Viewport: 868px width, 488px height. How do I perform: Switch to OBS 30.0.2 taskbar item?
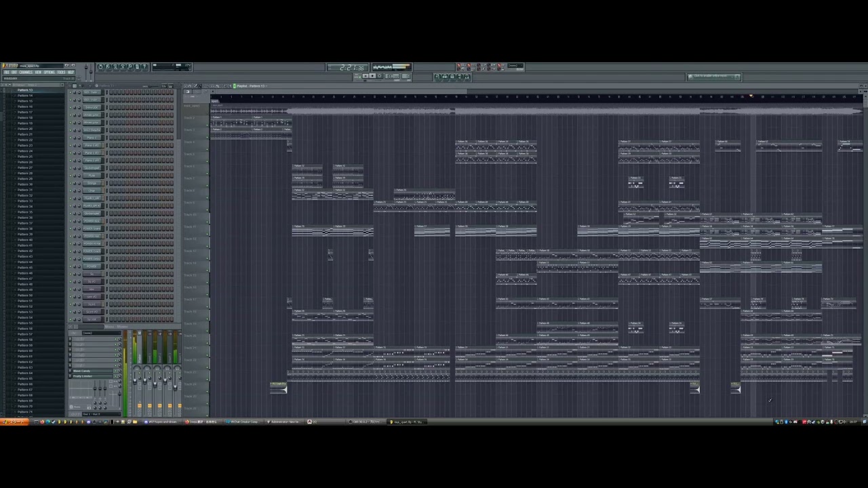(x=366, y=422)
